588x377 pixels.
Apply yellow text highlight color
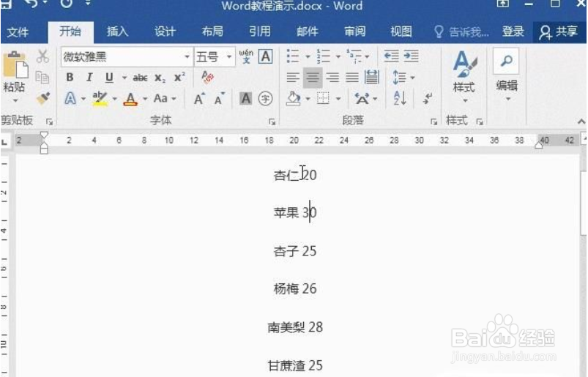[100, 99]
